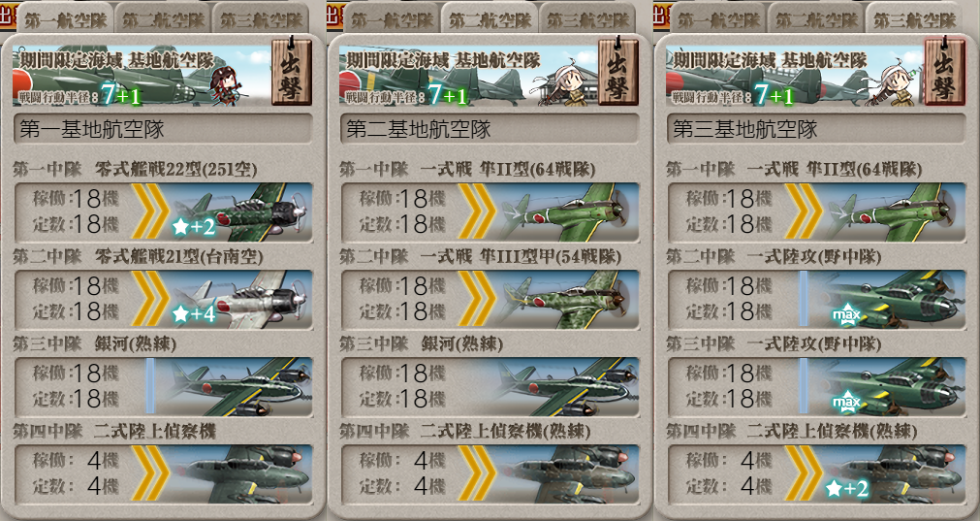Select the 隼II型(64戦隊) fighter in second air corps
Viewport: 980px width, 521px height.
[567, 212]
